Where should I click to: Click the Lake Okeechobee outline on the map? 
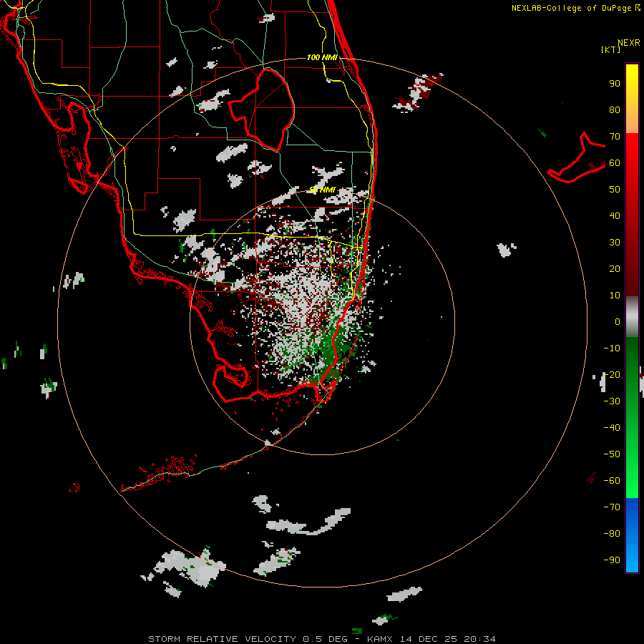point(261,110)
